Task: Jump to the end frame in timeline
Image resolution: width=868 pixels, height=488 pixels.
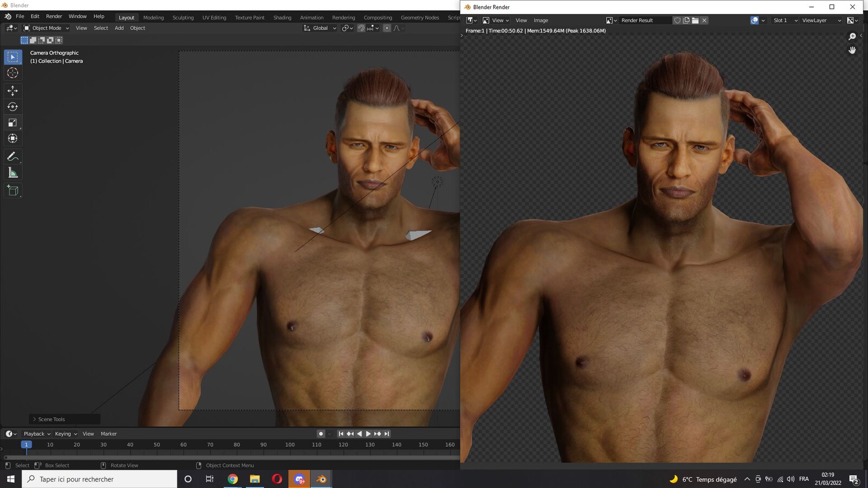Action: tap(387, 434)
